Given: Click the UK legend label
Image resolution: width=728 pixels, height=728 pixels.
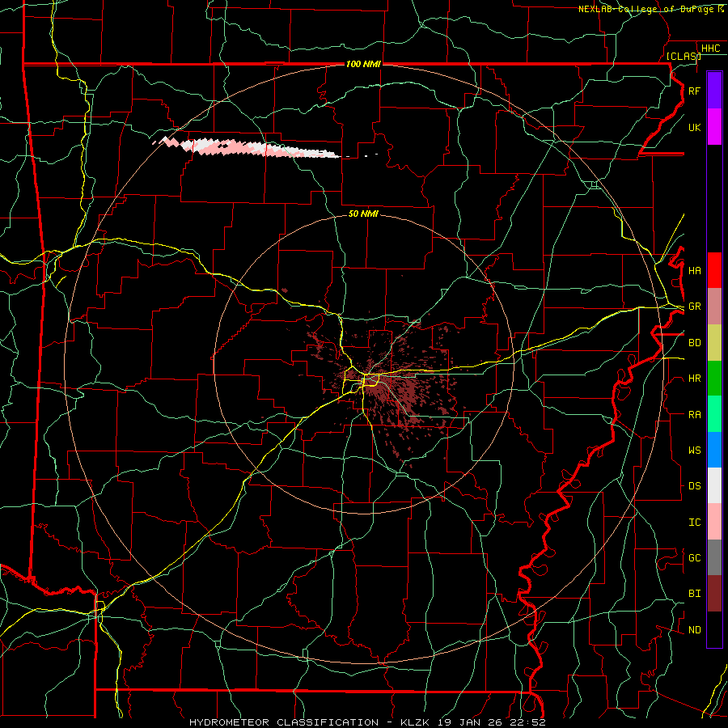Looking at the screenshot, I should (x=694, y=128).
